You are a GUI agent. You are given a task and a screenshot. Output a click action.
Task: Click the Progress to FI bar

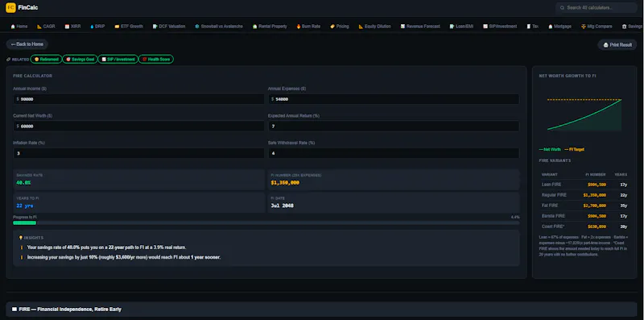coord(266,223)
